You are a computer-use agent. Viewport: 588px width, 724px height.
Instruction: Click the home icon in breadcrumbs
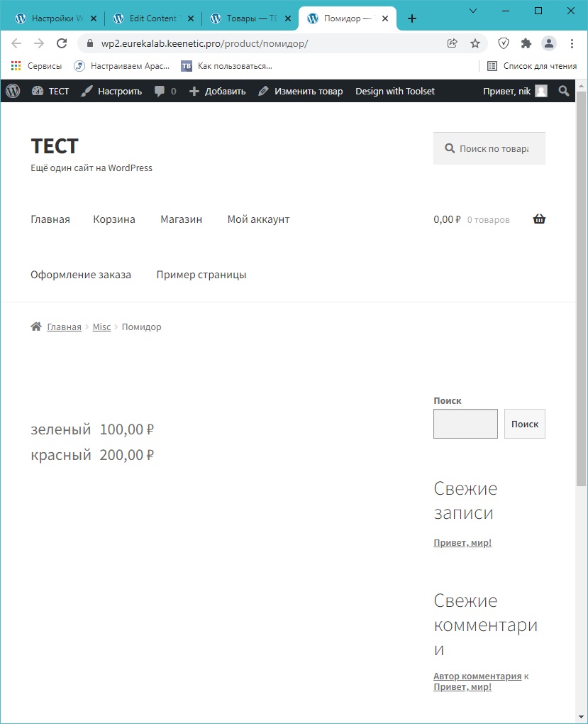pos(36,327)
